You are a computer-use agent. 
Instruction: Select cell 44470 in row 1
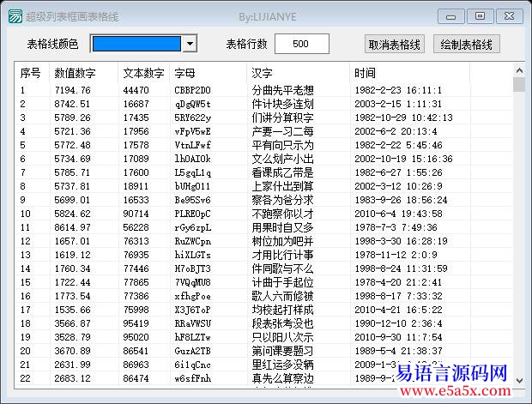pos(136,90)
